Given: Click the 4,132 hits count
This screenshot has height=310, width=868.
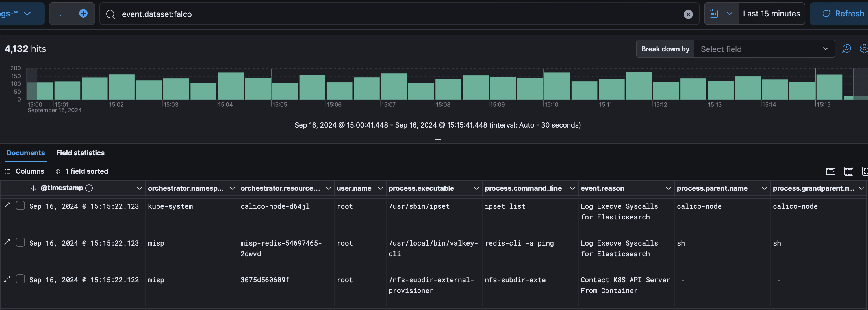Looking at the screenshot, I should (25, 49).
